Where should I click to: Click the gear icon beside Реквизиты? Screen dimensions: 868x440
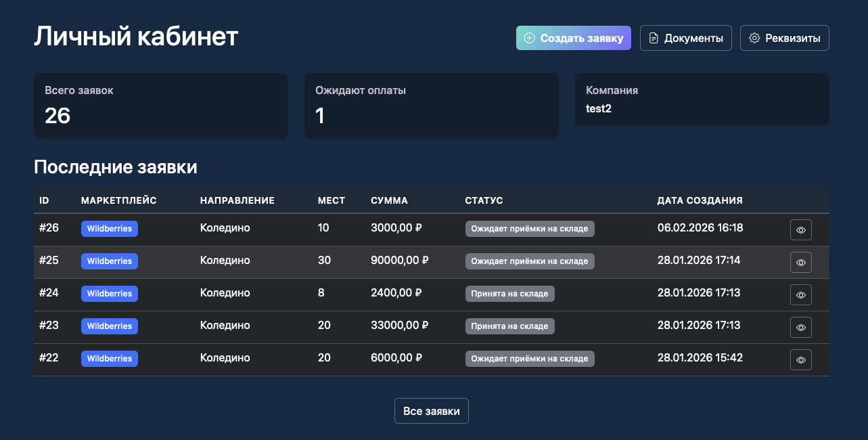(754, 39)
